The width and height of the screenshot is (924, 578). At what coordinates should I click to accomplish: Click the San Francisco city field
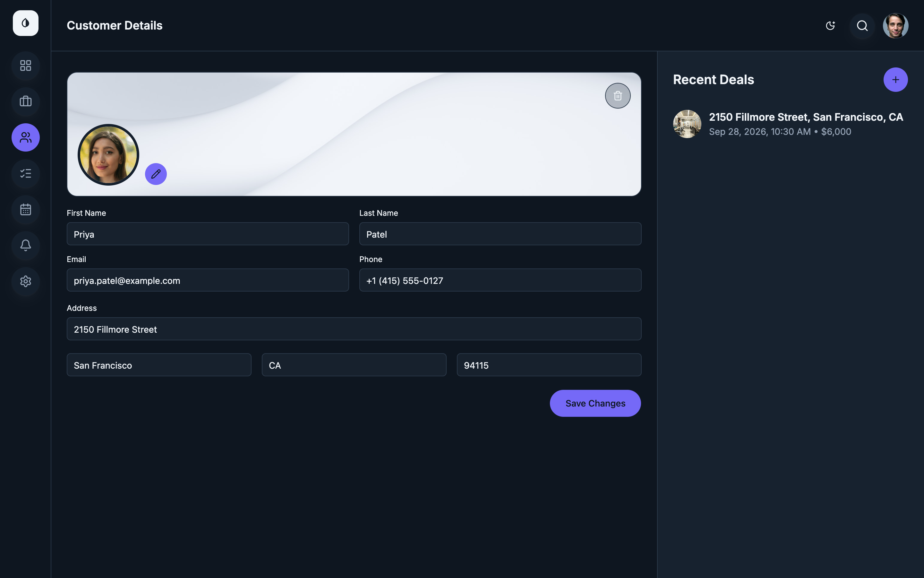(159, 365)
